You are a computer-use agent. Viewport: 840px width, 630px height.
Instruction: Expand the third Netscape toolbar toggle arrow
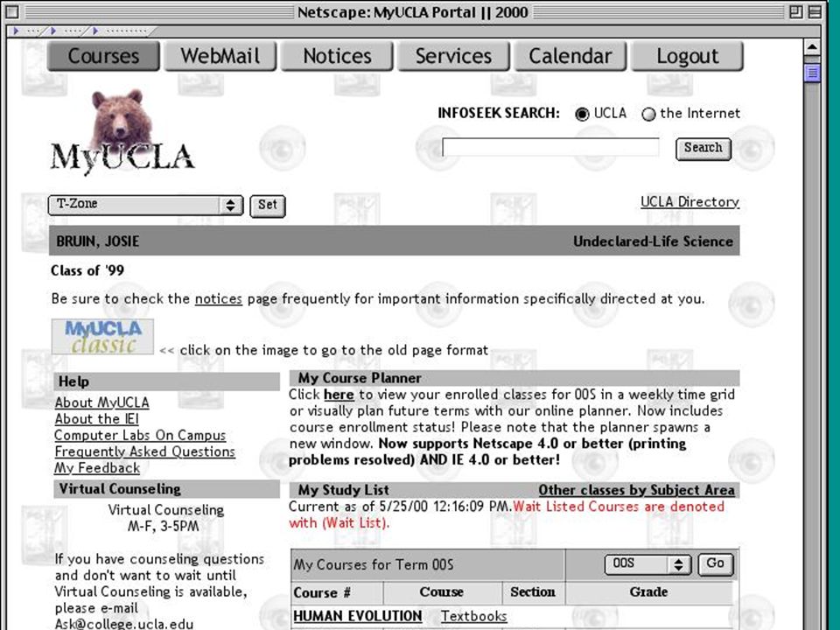coord(95,31)
